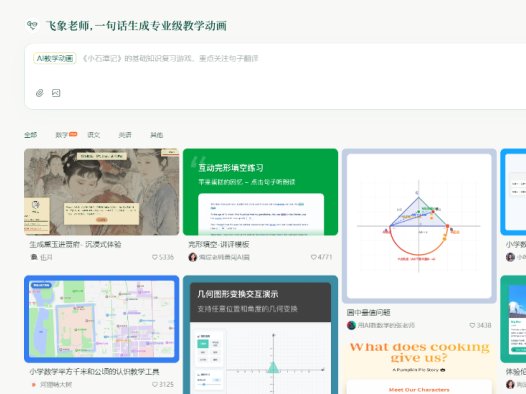Select the 英语 category tab
Image resolution: width=526 pixels, height=394 pixels.
tap(125, 135)
